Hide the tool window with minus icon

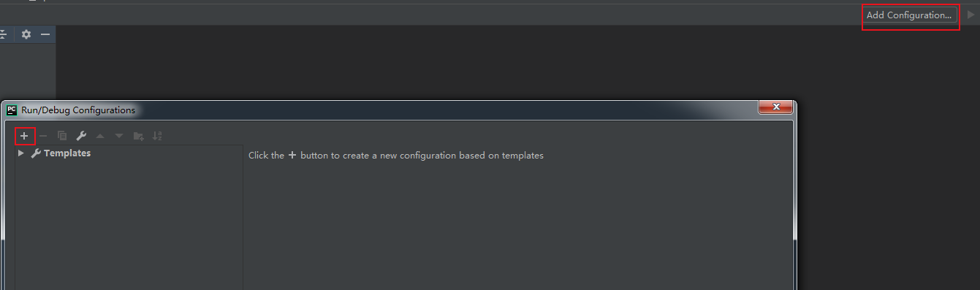click(45, 34)
